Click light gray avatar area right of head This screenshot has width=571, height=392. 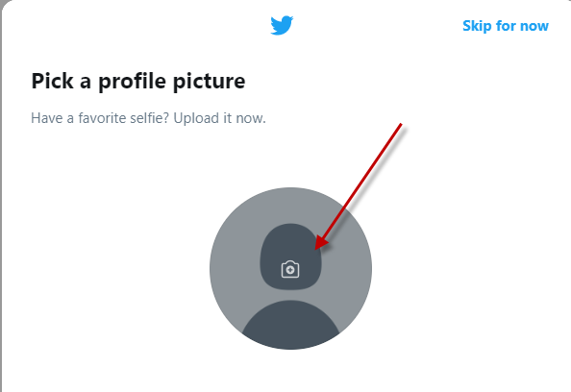coord(346,269)
